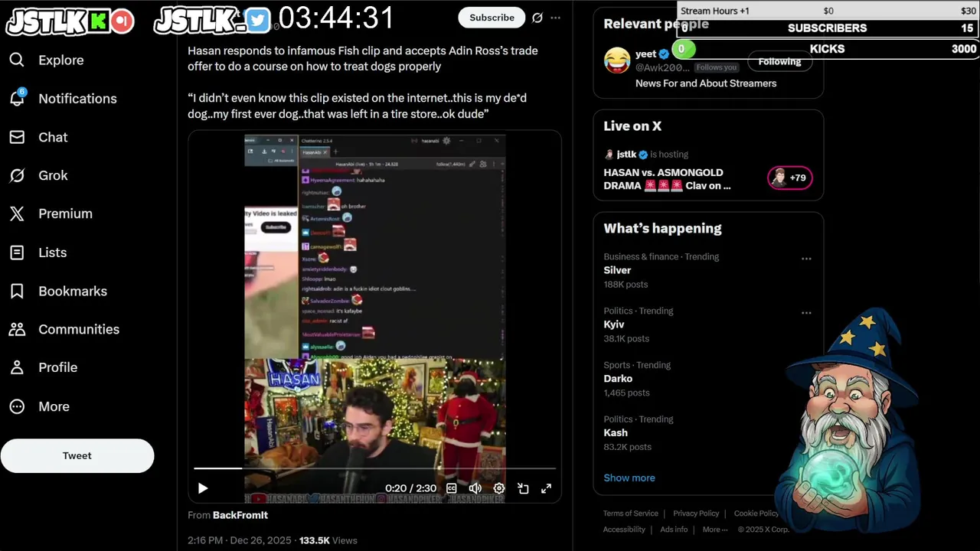Open BackFromIt source link

click(x=240, y=515)
